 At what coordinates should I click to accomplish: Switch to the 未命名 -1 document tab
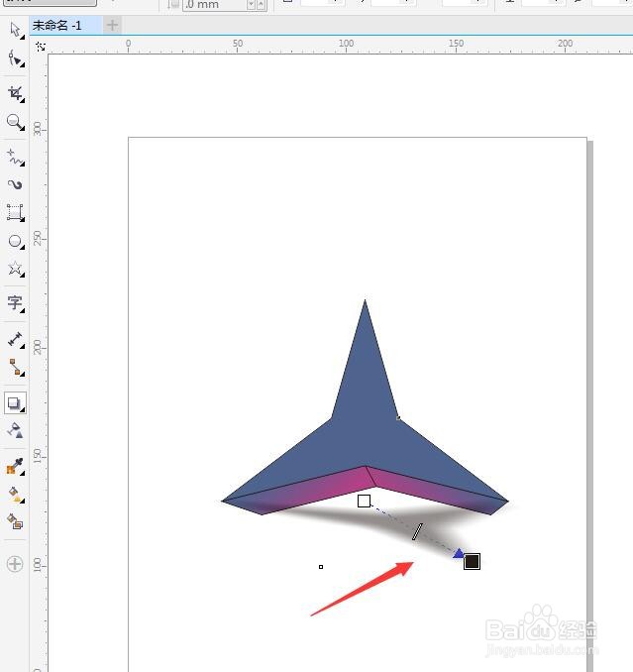57,26
